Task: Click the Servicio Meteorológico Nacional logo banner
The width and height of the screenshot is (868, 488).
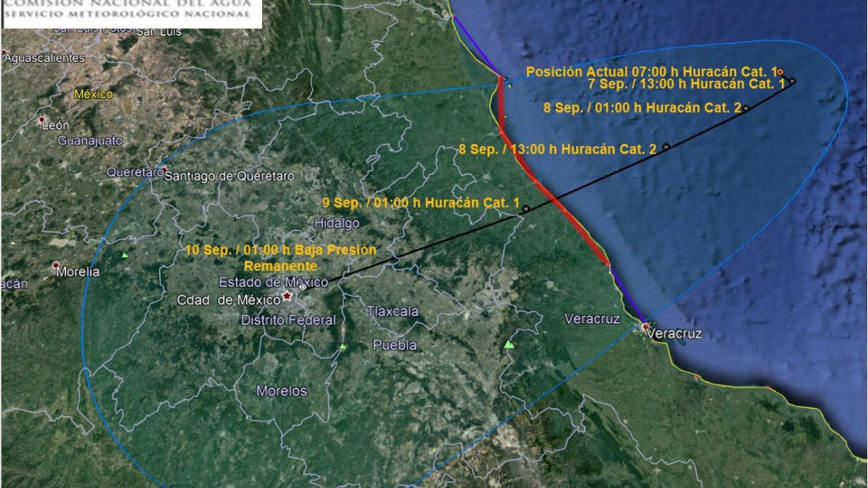Action: pyautogui.click(x=129, y=11)
